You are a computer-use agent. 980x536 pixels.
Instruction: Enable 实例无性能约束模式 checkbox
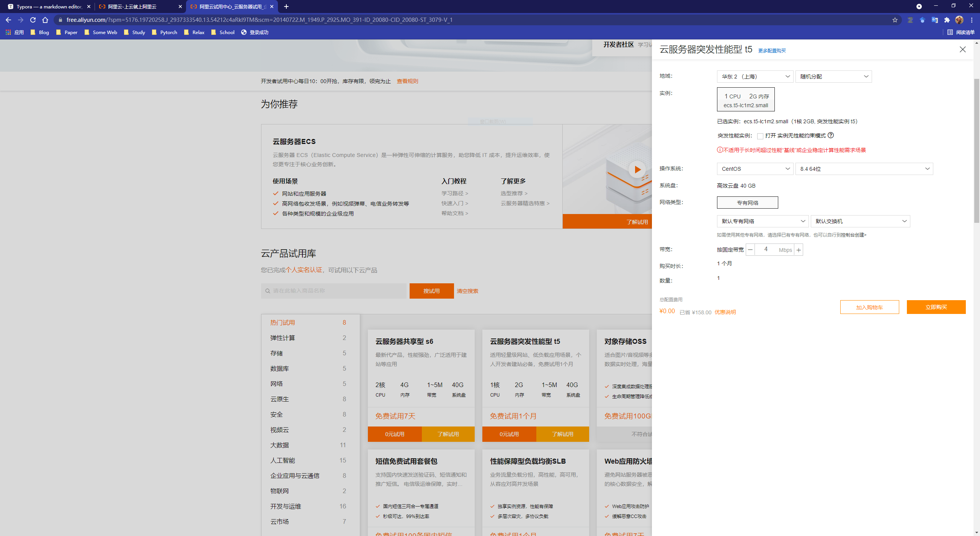761,136
